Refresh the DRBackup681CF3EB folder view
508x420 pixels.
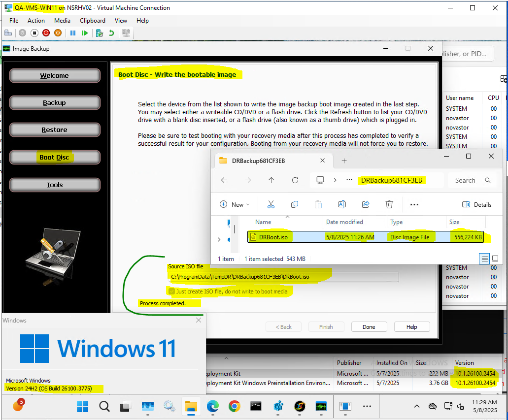[295, 180]
